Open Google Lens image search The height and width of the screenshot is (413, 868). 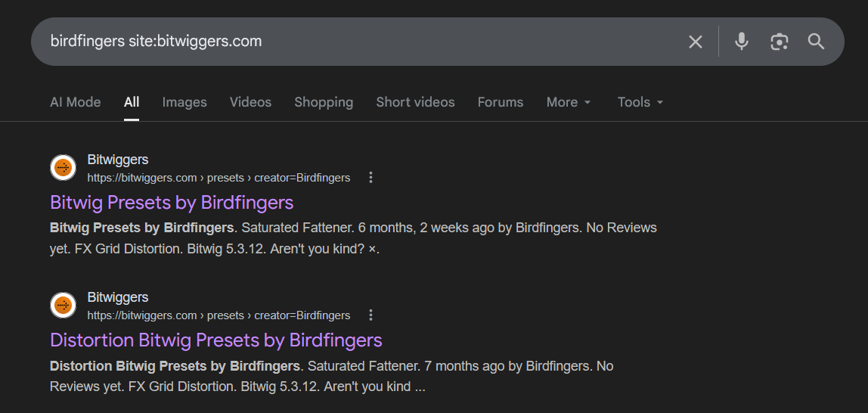(x=779, y=42)
